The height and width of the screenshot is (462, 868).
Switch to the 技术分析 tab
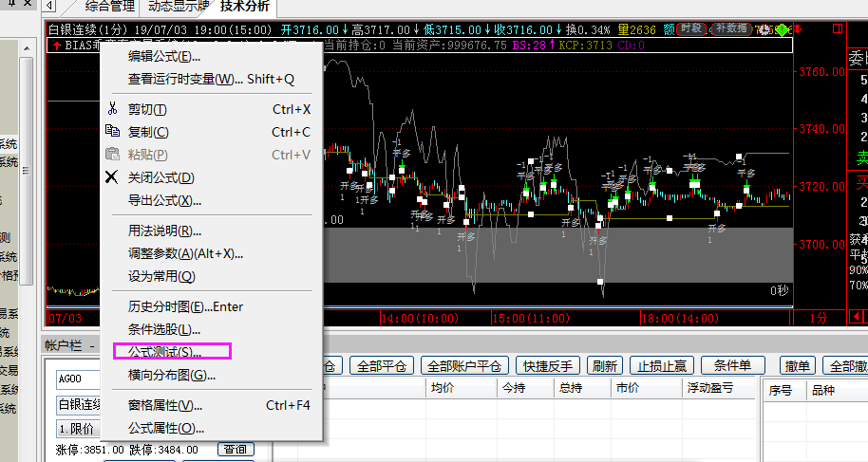point(245,6)
